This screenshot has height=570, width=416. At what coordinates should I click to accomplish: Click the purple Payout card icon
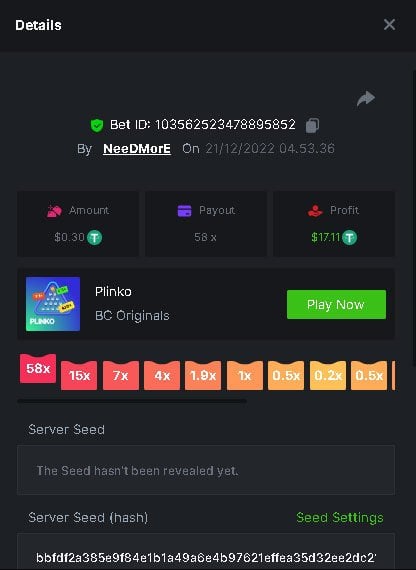(184, 210)
